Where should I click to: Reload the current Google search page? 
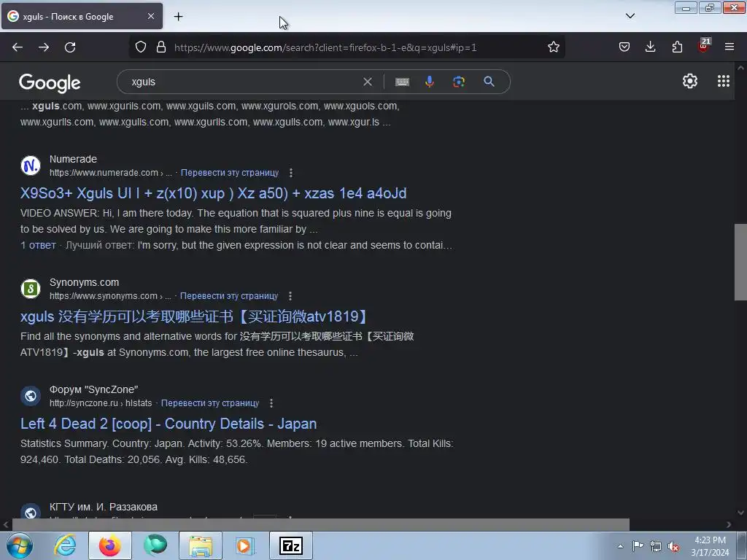click(70, 47)
